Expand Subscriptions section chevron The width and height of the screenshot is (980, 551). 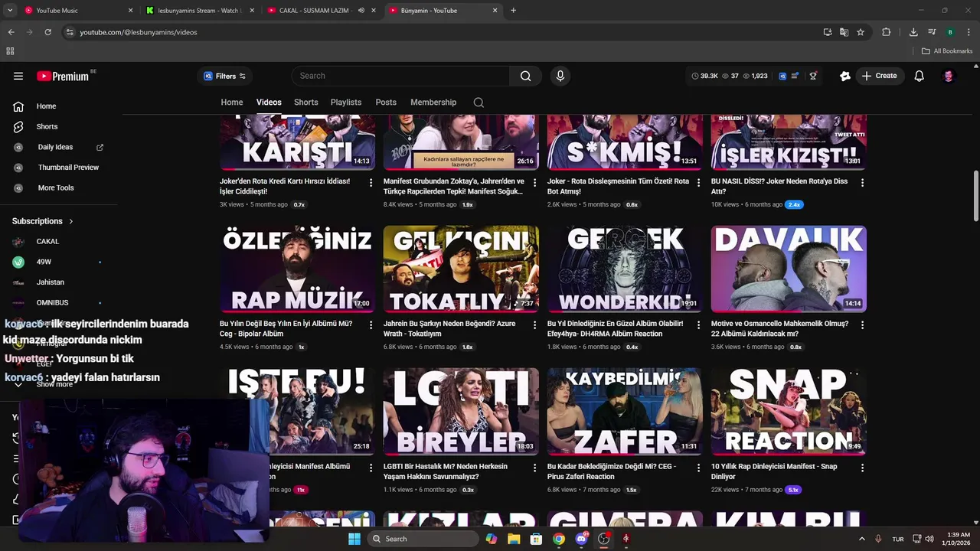71,221
